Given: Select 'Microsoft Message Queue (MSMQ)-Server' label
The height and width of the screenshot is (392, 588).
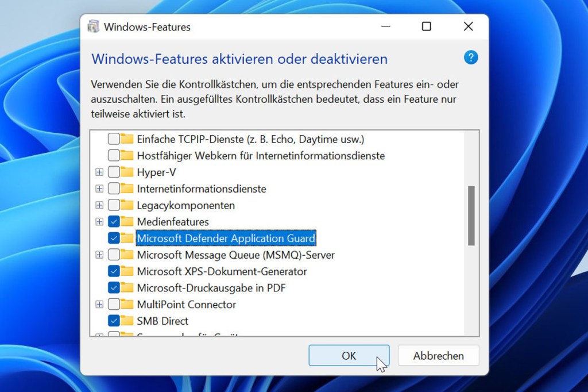Looking at the screenshot, I should (x=236, y=255).
